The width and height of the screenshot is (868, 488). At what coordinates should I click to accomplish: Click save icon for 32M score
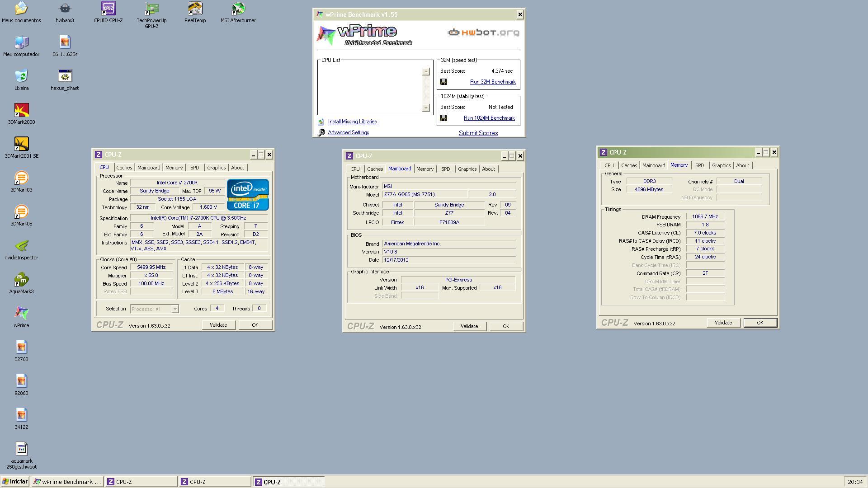click(443, 82)
